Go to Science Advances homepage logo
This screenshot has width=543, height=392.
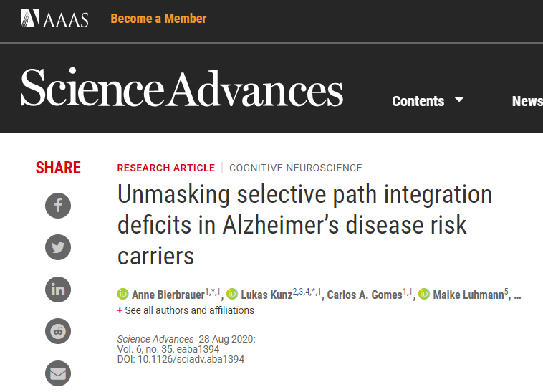(182, 89)
